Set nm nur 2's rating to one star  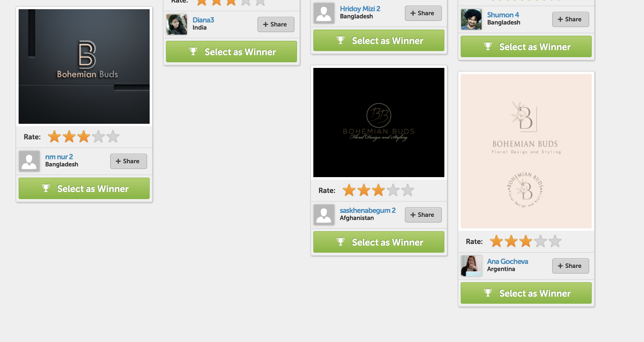click(54, 137)
